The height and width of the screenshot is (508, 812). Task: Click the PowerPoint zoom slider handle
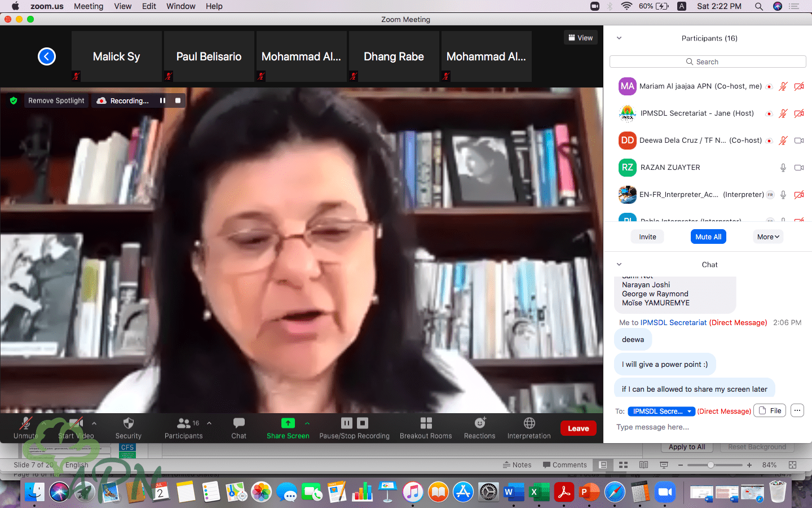(710, 465)
